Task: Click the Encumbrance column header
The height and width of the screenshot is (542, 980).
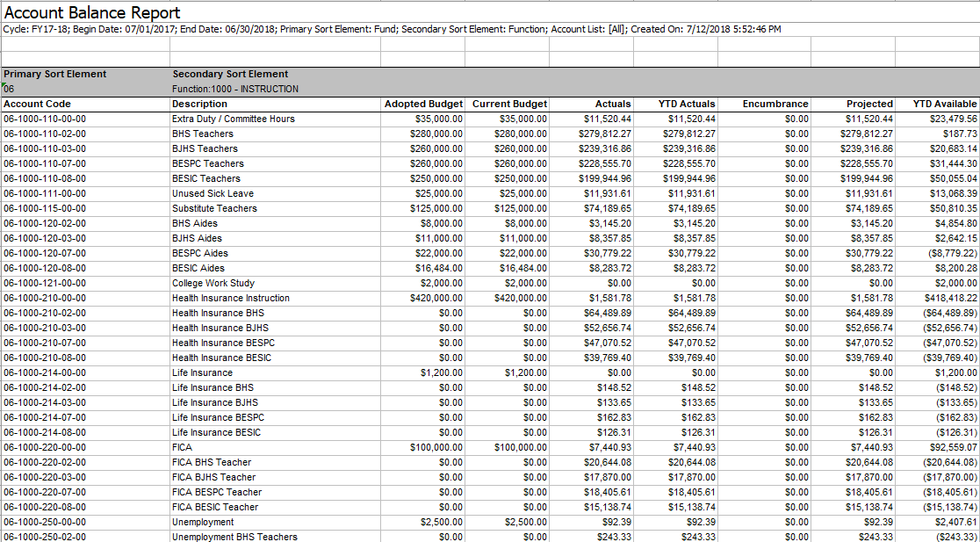Action: 775,104
